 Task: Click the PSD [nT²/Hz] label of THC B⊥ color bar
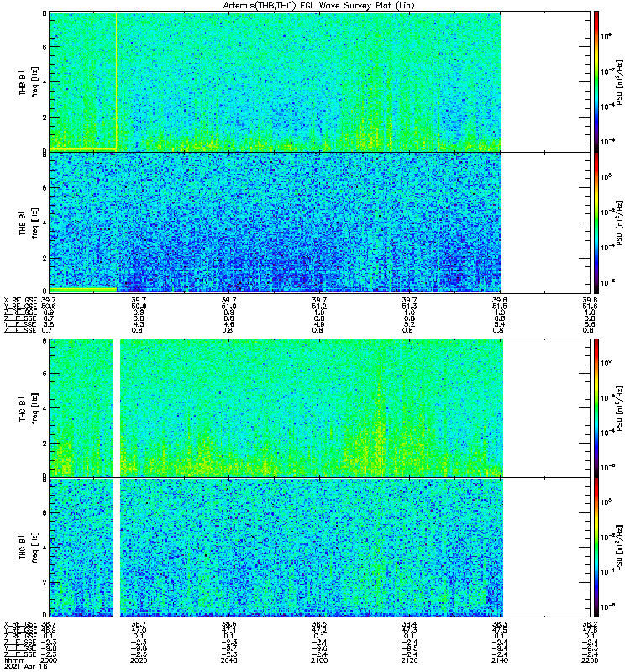tap(620, 408)
